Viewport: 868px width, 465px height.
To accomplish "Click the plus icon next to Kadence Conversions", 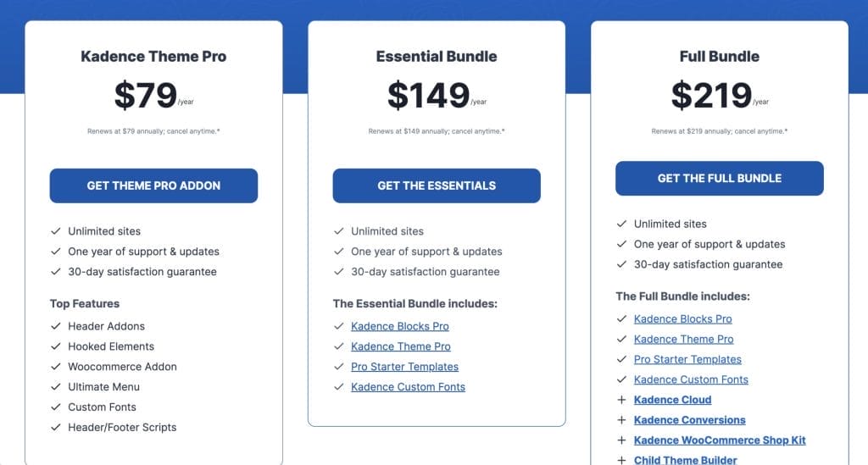I will click(x=621, y=420).
